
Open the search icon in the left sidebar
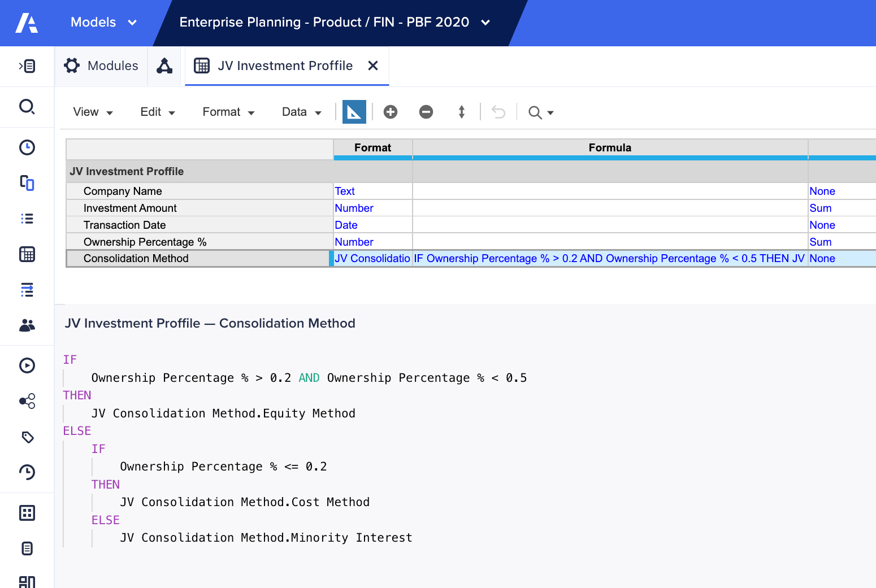27,107
